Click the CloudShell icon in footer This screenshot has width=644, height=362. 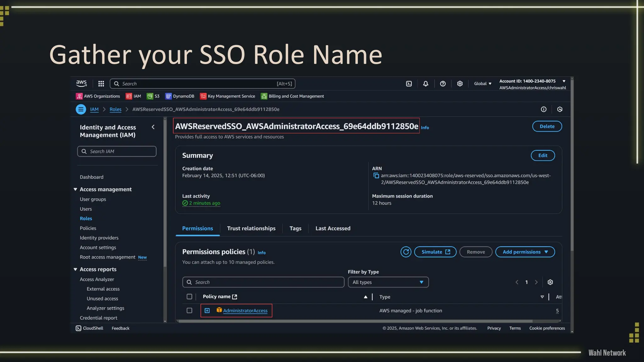click(x=78, y=328)
